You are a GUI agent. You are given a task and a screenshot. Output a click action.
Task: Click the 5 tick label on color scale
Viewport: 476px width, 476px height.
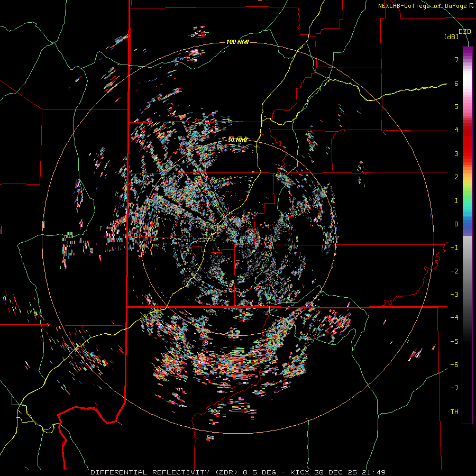point(456,106)
